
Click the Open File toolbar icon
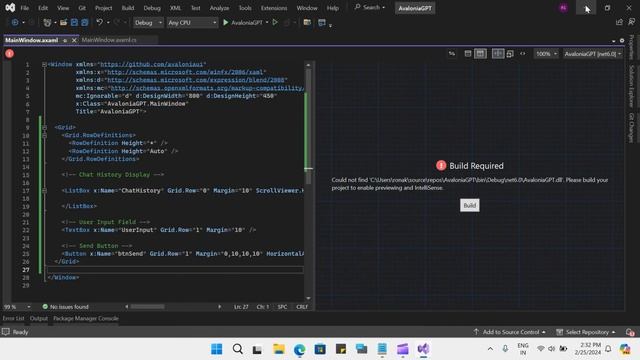pyautogui.click(x=63, y=22)
